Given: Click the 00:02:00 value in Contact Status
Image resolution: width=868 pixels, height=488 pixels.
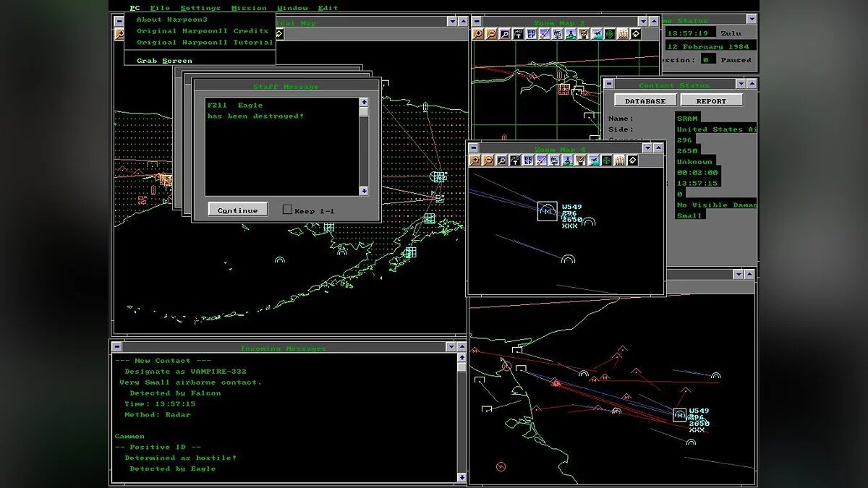Looking at the screenshot, I should click(x=697, y=173).
